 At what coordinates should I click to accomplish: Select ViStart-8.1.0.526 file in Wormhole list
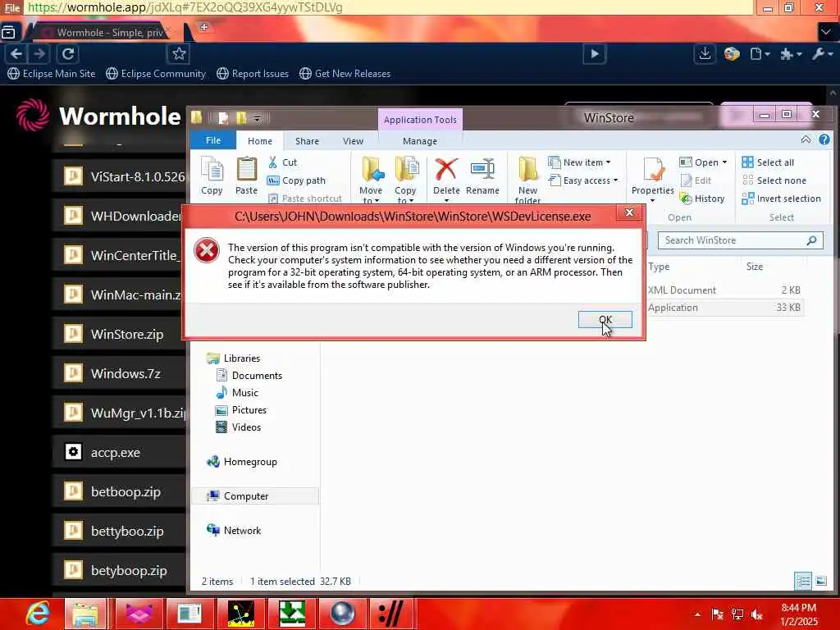click(120, 176)
